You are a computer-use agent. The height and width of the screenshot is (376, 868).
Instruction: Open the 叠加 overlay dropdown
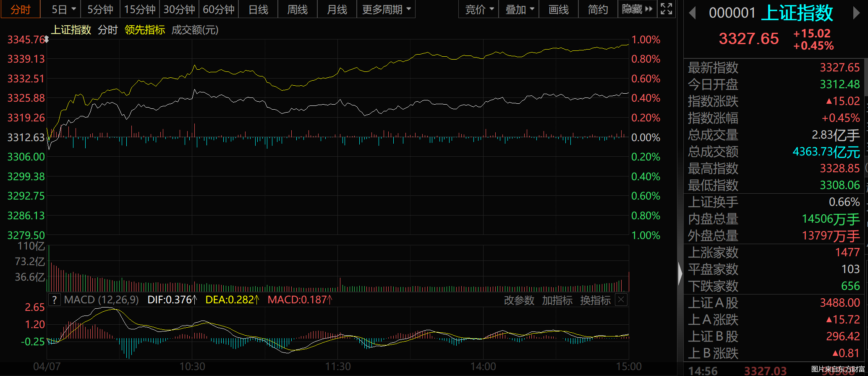[x=520, y=9]
